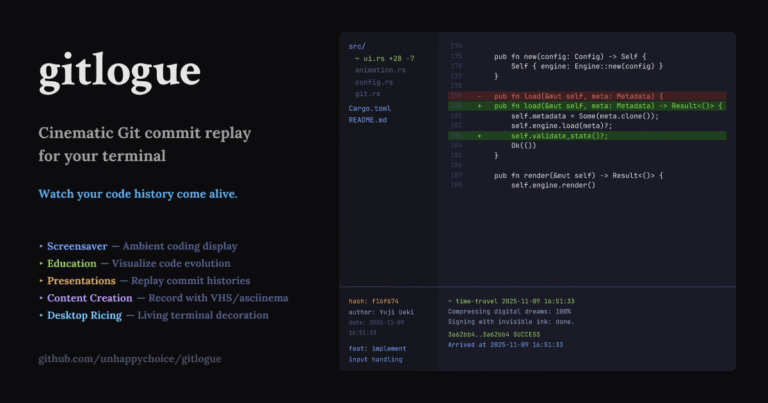Click the blue triangle bullet beside Desktop Ricing
This screenshot has height=403, width=768.
coord(41,315)
